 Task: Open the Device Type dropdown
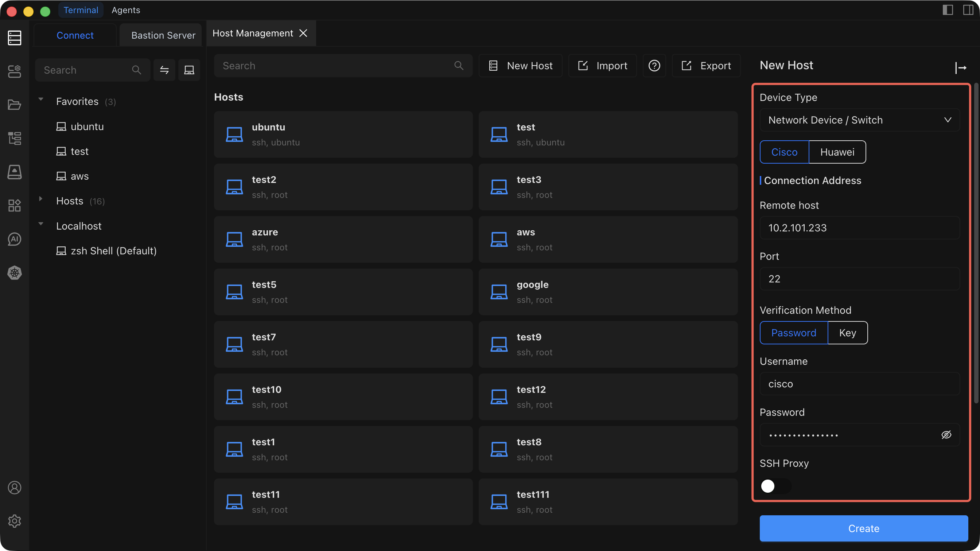(x=859, y=120)
